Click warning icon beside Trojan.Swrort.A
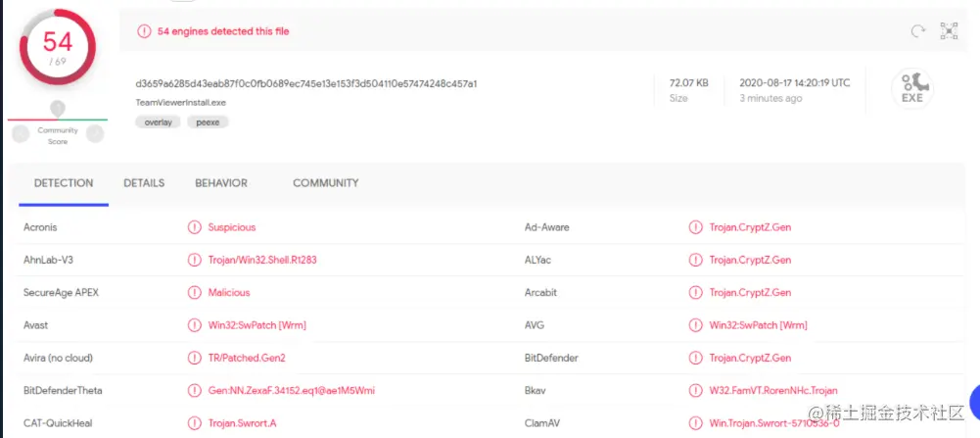The image size is (980, 438). click(x=195, y=423)
